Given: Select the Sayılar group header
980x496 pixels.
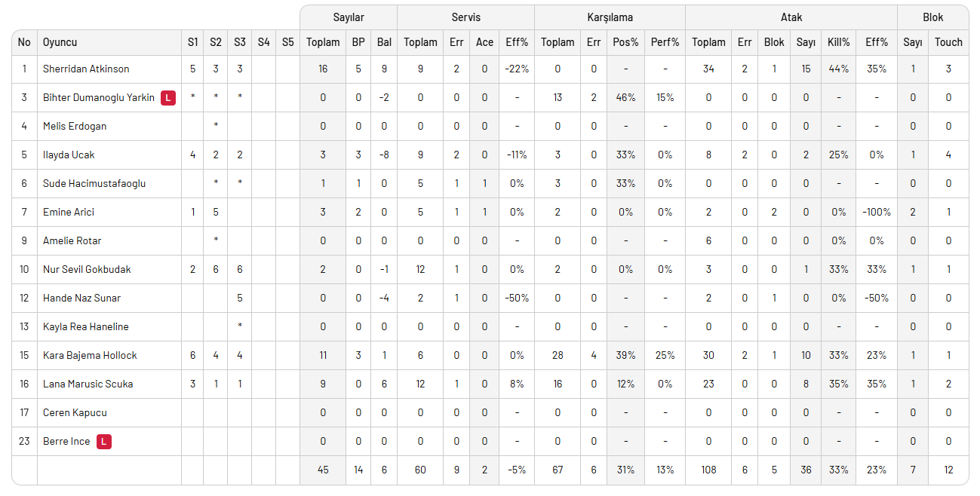Looking at the screenshot, I should click(x=348, y=17).
